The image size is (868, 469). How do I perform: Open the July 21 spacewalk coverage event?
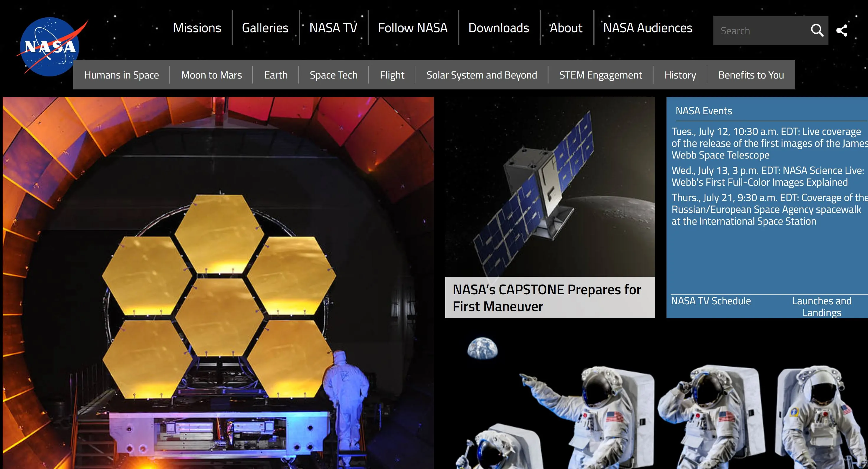[x=770, y=209]
